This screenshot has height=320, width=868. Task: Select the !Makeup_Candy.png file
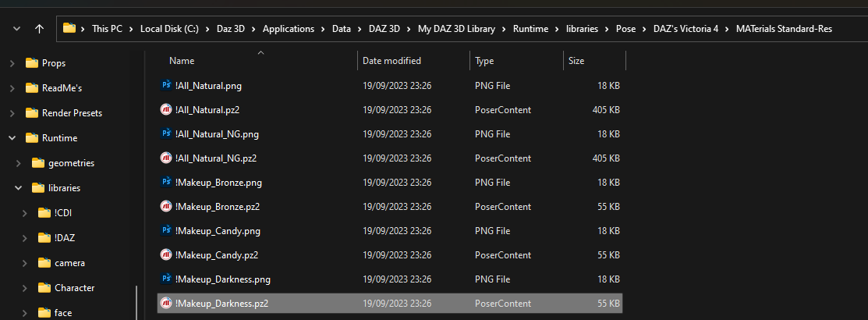pyautogui.click(x=218, y=231)
